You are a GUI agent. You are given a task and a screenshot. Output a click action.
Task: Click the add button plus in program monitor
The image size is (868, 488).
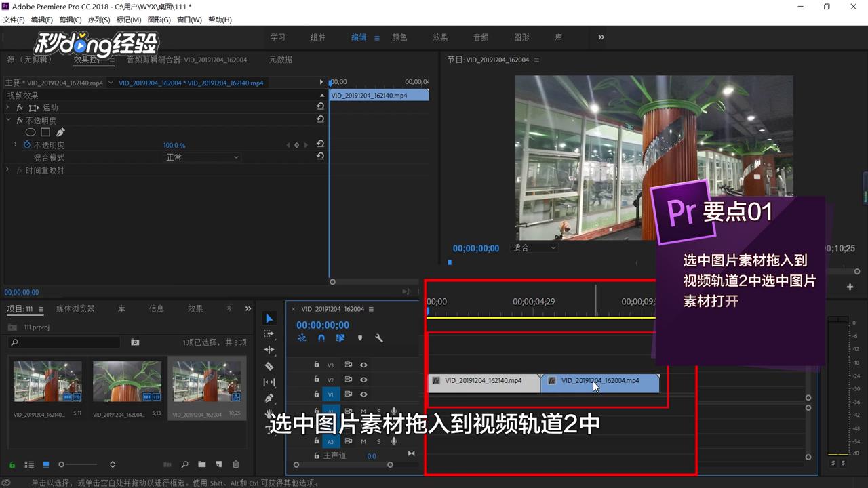point(850,287)
